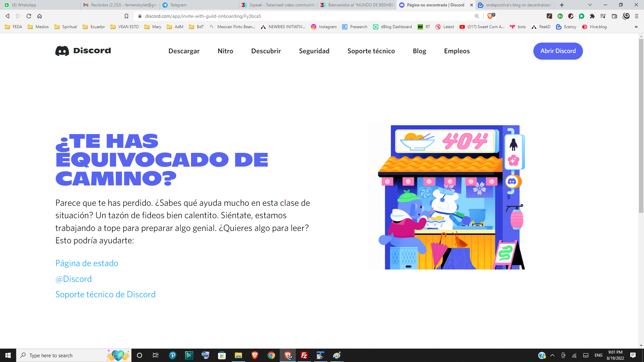Switch to the WhatsApp tab

[40, 5]
